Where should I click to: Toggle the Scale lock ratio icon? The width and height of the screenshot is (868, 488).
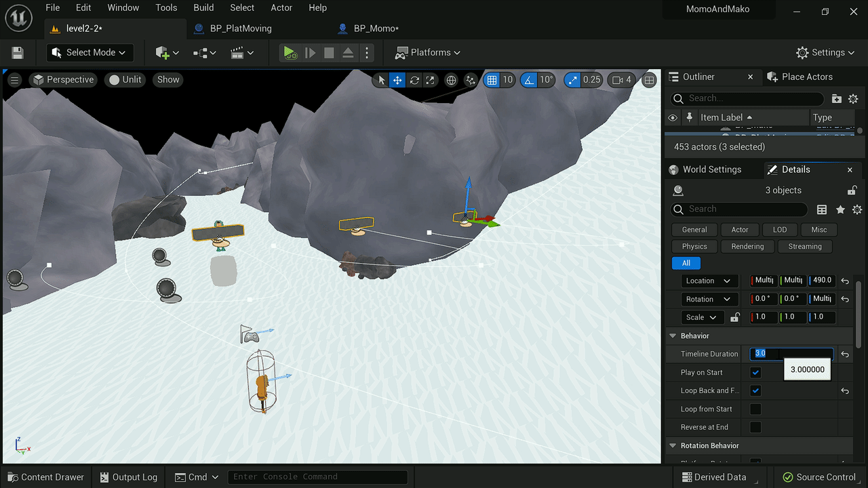coord(734,317)
